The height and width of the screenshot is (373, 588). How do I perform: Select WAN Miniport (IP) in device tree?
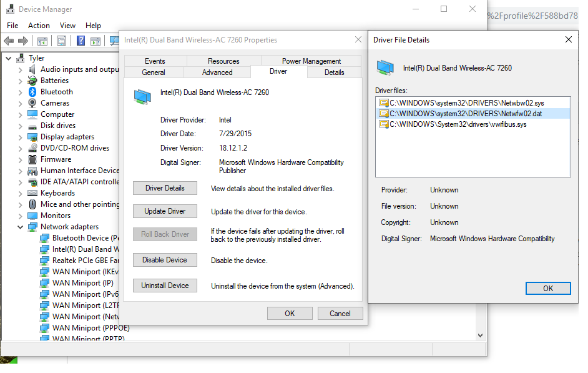[82, 283]
